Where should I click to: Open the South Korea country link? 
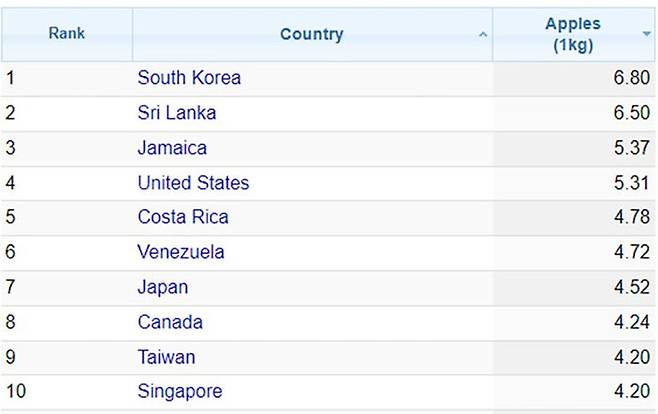[x=189, y=78]
